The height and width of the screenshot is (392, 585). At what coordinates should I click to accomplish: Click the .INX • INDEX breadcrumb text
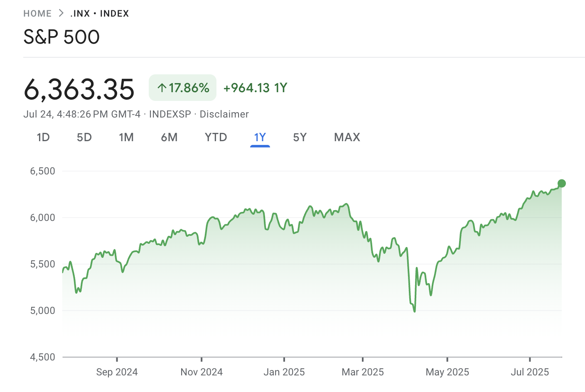[100, 14]
